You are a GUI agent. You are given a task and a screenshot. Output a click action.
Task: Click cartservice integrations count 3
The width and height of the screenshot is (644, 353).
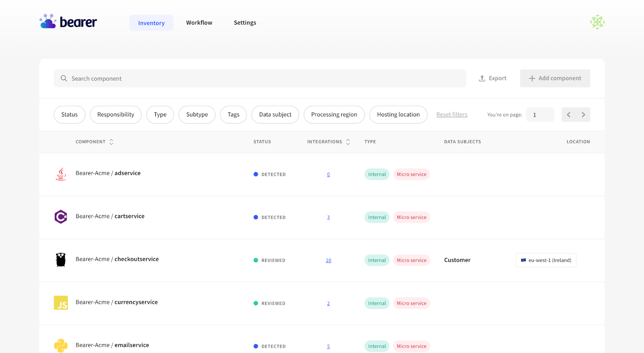328,218
